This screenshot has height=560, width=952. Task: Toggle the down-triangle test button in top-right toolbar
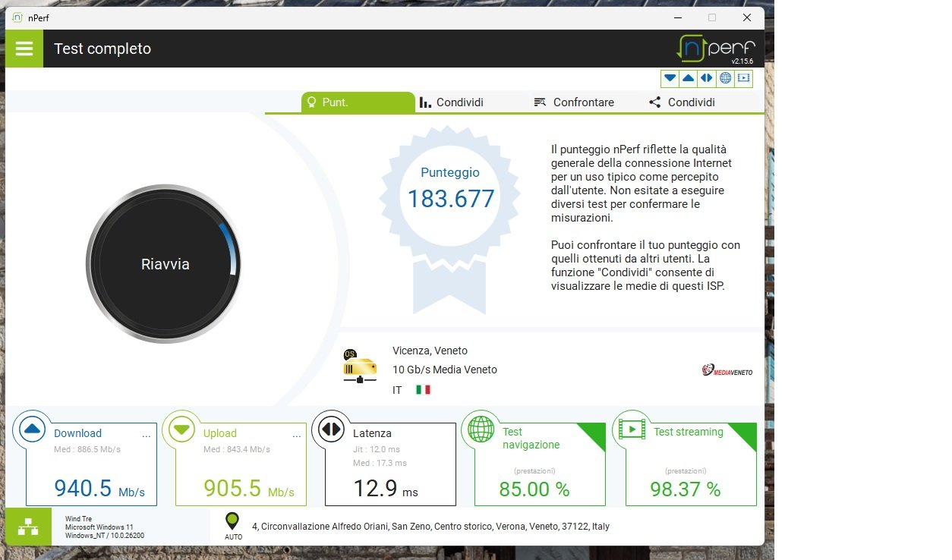(670, 78)
